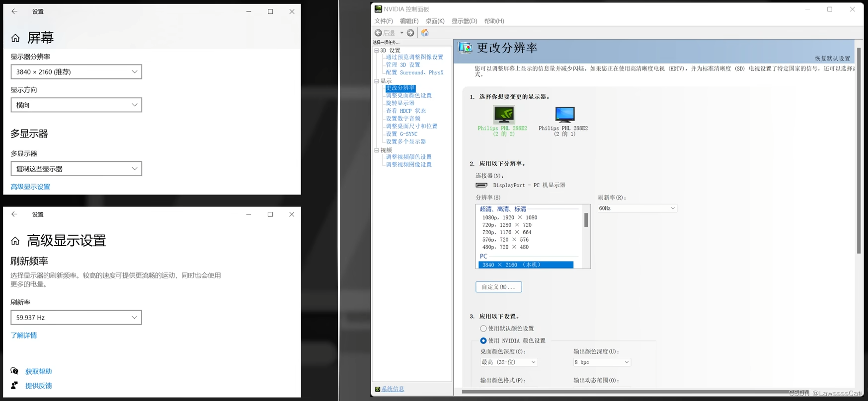Click home icon in 屏幕 settings window

coord(15,38)
